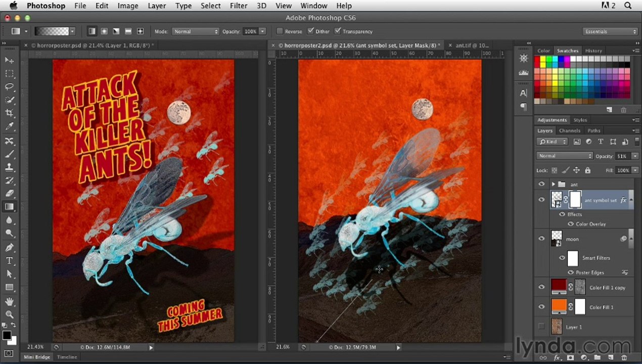
Task: Select the Gradient tool in toolbar
Action: (x=9, y=207)
